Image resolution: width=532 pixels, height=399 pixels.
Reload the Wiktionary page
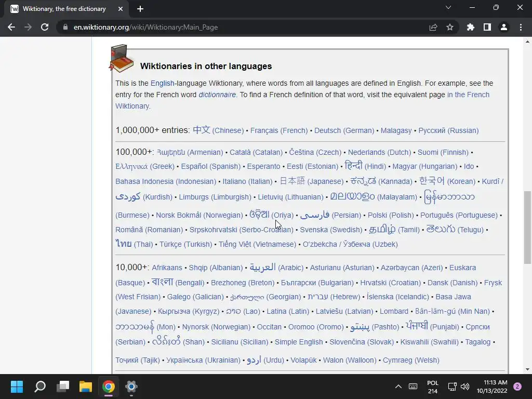45,27
